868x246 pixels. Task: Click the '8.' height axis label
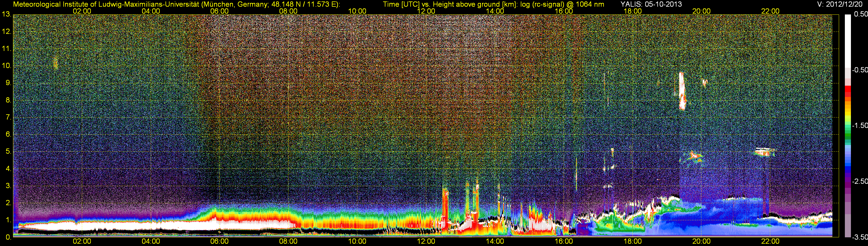pos(8,100)
